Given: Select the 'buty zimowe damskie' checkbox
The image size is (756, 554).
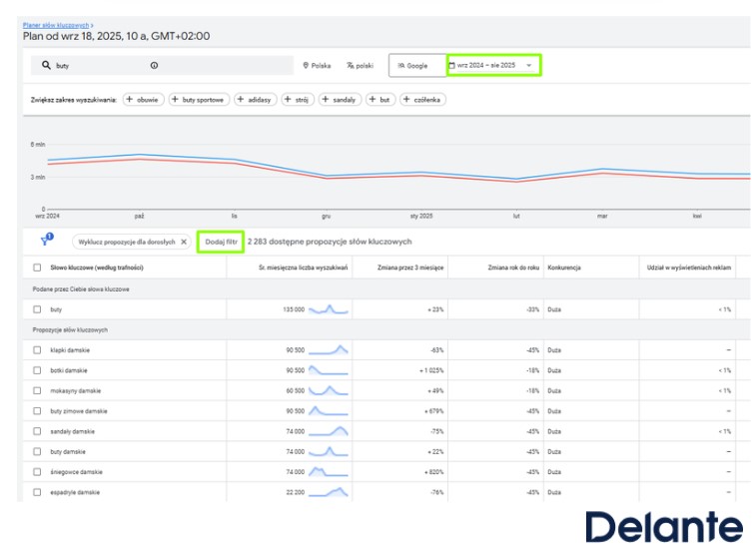Looking at the screenshot, I should [x=37, y=410].
